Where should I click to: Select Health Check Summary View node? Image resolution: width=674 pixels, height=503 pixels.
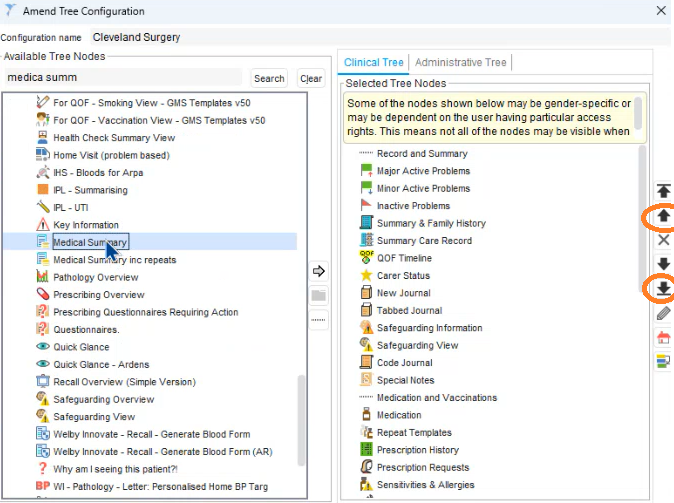114,138
